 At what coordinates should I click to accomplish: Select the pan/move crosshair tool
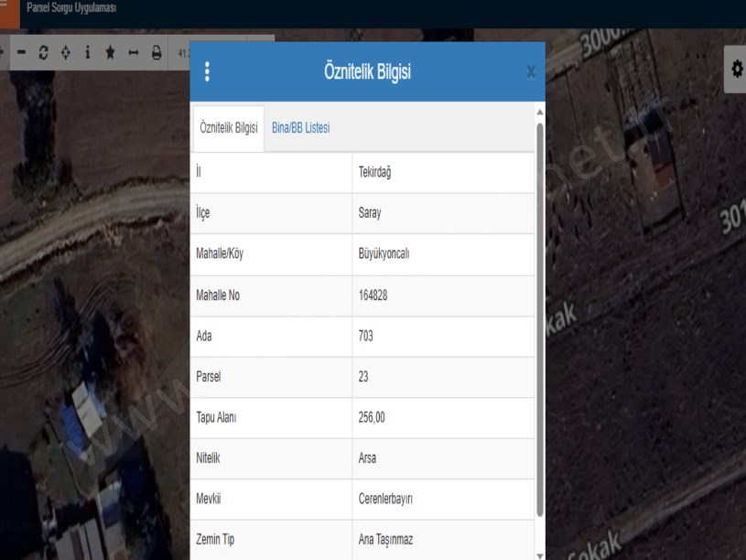point(65,53)
